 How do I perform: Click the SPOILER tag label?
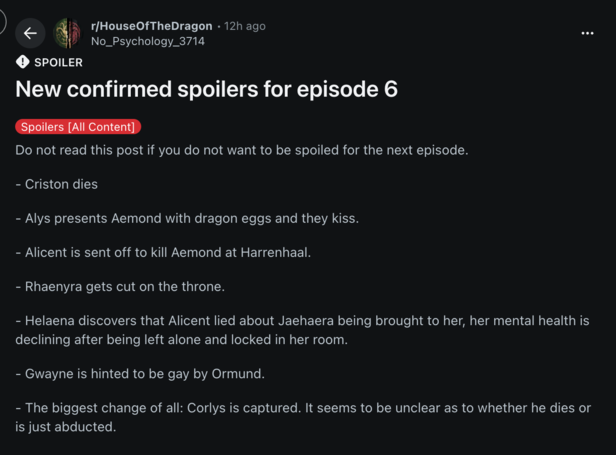click(x=59, y=62)
